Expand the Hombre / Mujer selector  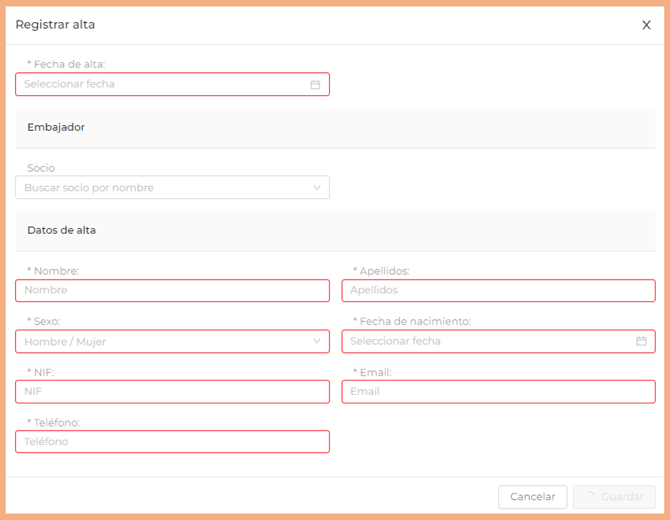click(x=160, y=341)
